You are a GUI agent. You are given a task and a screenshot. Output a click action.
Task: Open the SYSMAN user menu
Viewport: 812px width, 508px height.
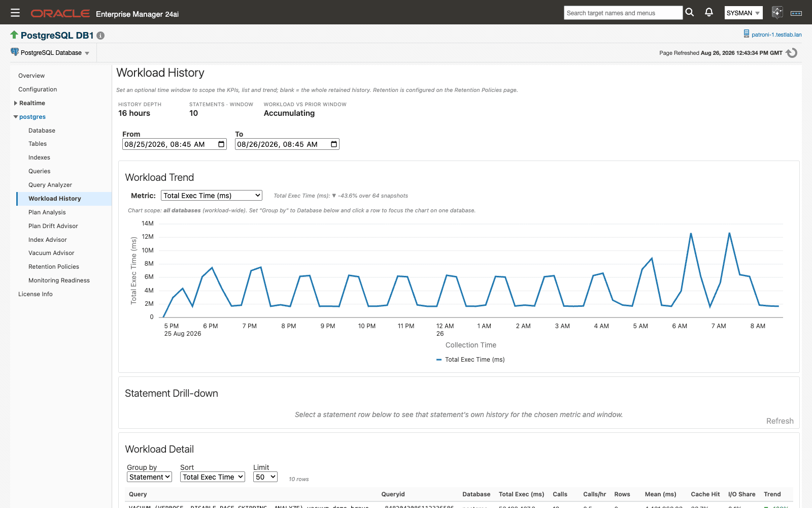(x=743, y=13)
